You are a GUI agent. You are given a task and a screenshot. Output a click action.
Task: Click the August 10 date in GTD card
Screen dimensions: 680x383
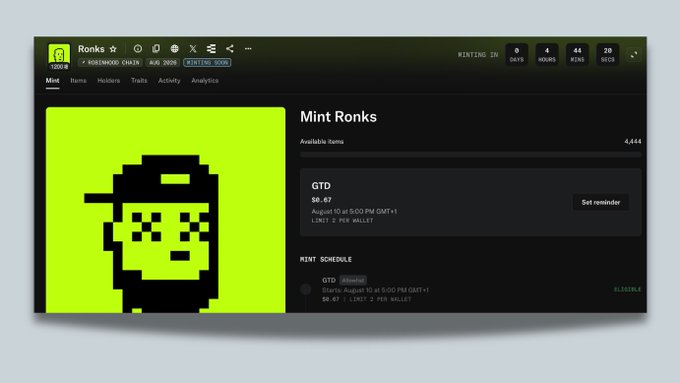pos(354,211)
